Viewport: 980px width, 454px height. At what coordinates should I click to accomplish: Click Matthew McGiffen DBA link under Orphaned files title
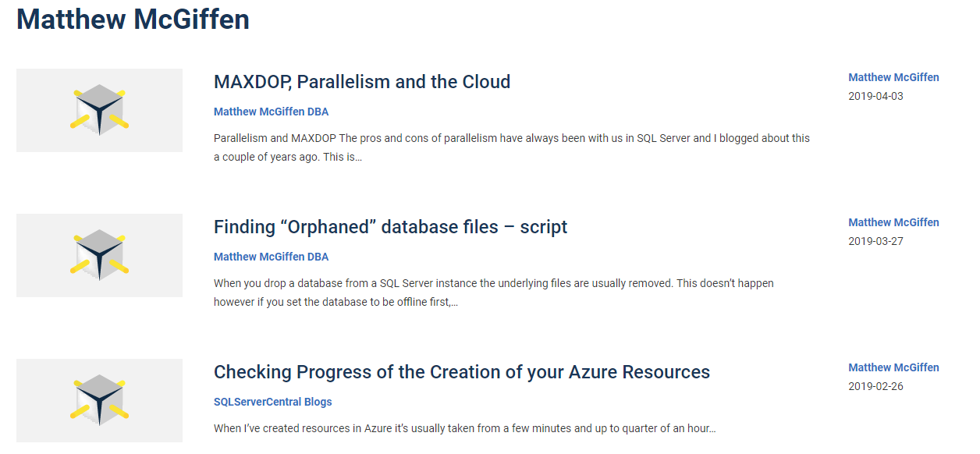click(x=271, y=257)
